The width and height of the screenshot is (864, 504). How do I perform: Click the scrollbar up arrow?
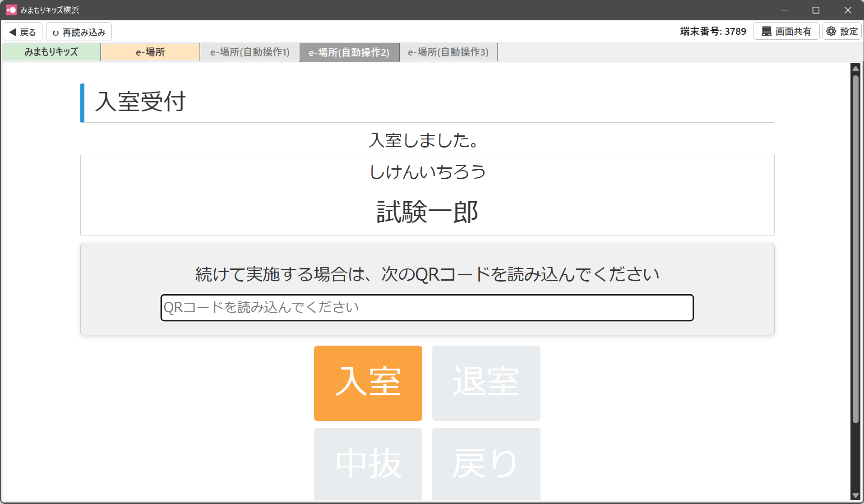click(855, 69)
